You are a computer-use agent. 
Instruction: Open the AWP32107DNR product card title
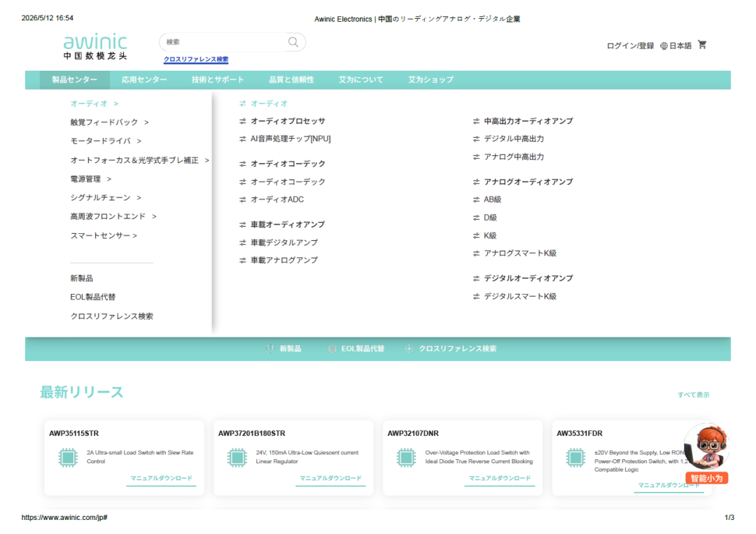[x=413, y=433]
